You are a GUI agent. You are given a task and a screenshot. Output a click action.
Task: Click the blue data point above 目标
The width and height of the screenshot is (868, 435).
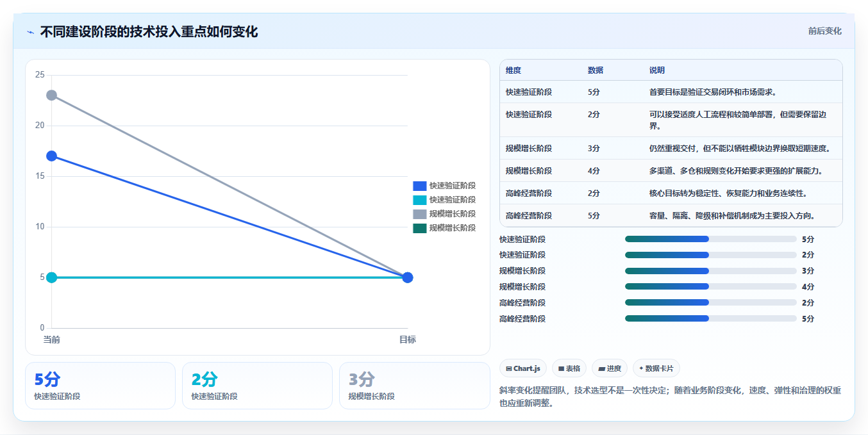point(407,277)
